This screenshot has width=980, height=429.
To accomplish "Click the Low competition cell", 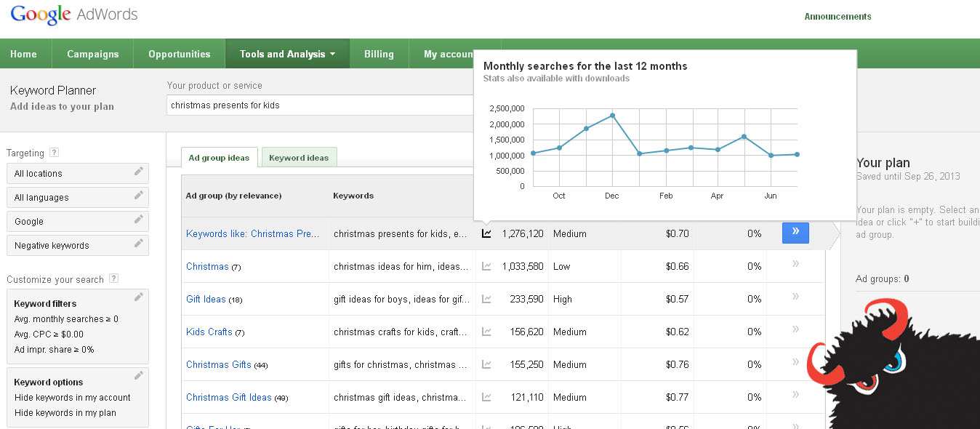I will pos(562,267).
